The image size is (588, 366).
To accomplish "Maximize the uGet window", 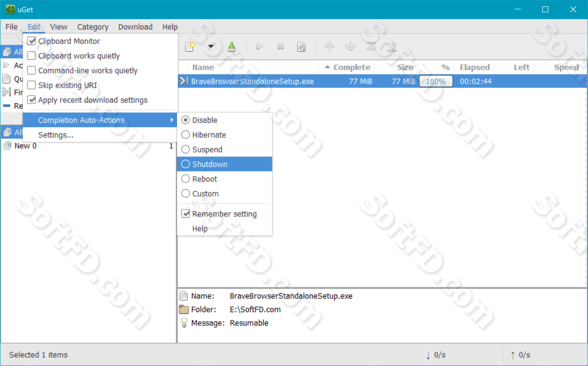I will (545, 9).
